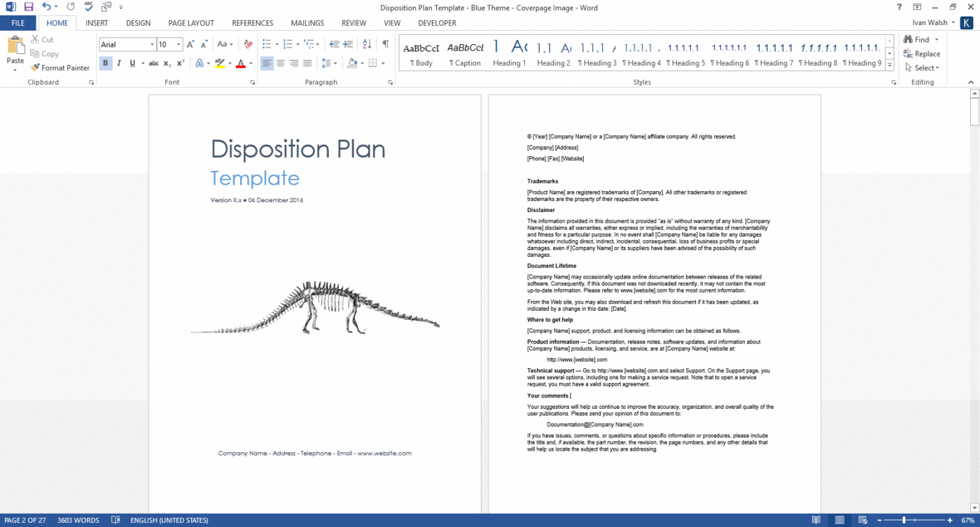Apply subscript formatting
Viewport: 980px width, 527px height.
pyautogui.click(x=166, y=63)
